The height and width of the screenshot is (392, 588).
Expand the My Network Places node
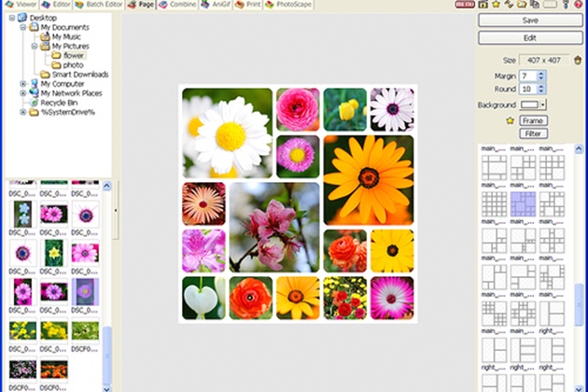point(22,92)
